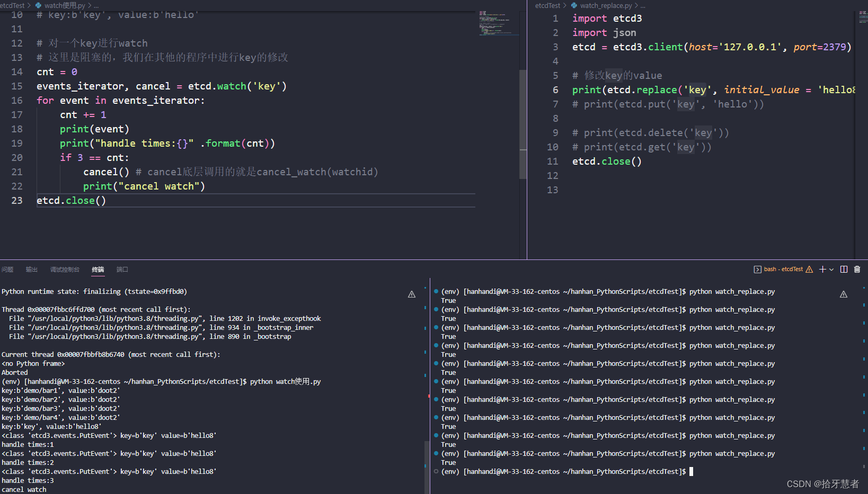Click the 'if 3 == cnt:' line
This screenshot has width=868, height=494.
(94, 158)
